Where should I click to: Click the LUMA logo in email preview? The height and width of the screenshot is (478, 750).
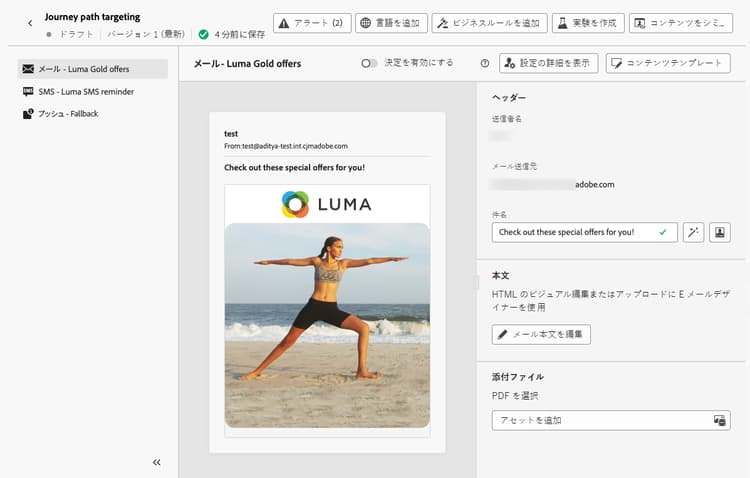pyautogui.click(x=327, y=204)
